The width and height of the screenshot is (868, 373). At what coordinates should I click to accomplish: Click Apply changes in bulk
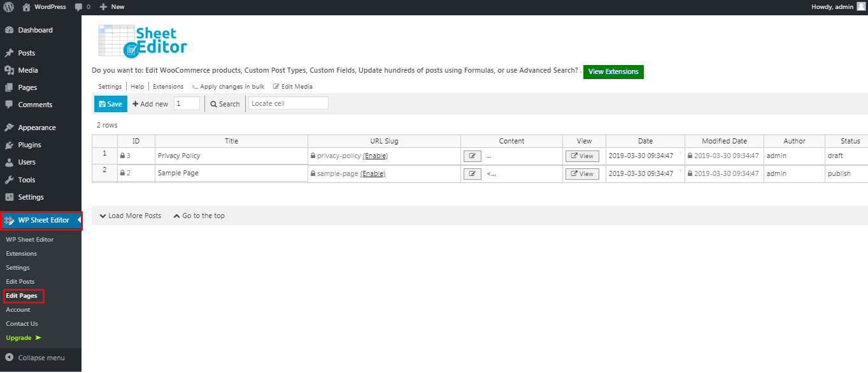[x=228, y=87]
